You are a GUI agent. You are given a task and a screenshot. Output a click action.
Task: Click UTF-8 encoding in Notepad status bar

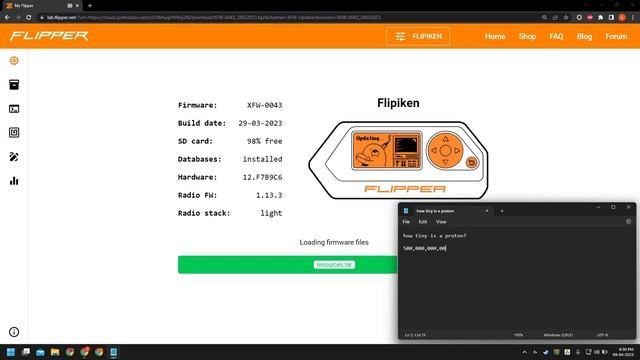[x=602, y=335]
